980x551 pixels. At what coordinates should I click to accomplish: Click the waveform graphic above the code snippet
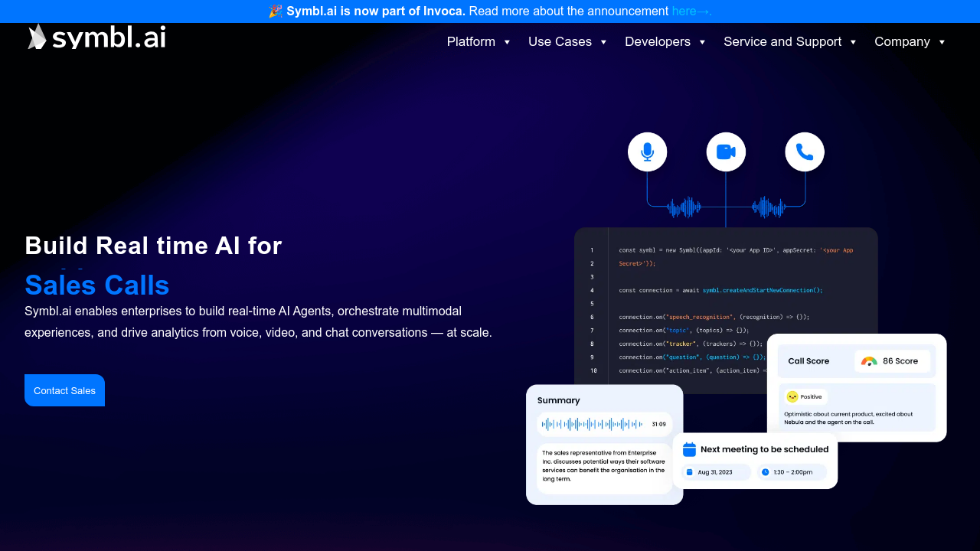coord(685,207)
